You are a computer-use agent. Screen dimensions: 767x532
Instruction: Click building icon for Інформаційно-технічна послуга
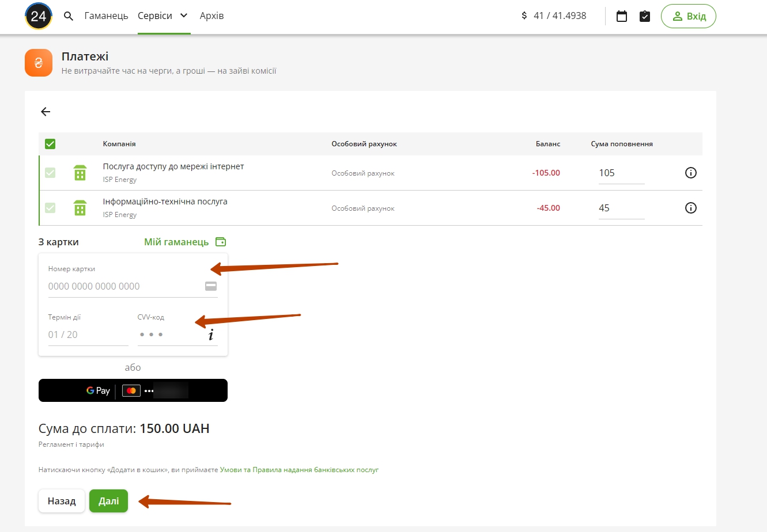(x=80, y=208)
